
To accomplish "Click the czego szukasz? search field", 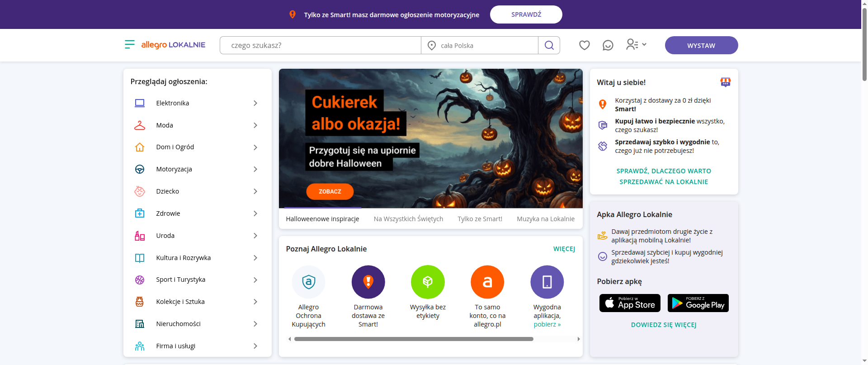I will tap(321, 45).
